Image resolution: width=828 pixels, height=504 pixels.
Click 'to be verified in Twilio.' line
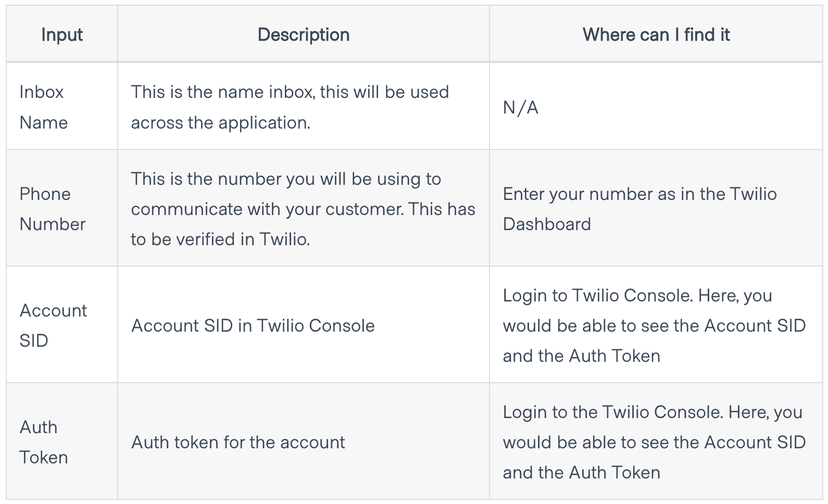220,239
